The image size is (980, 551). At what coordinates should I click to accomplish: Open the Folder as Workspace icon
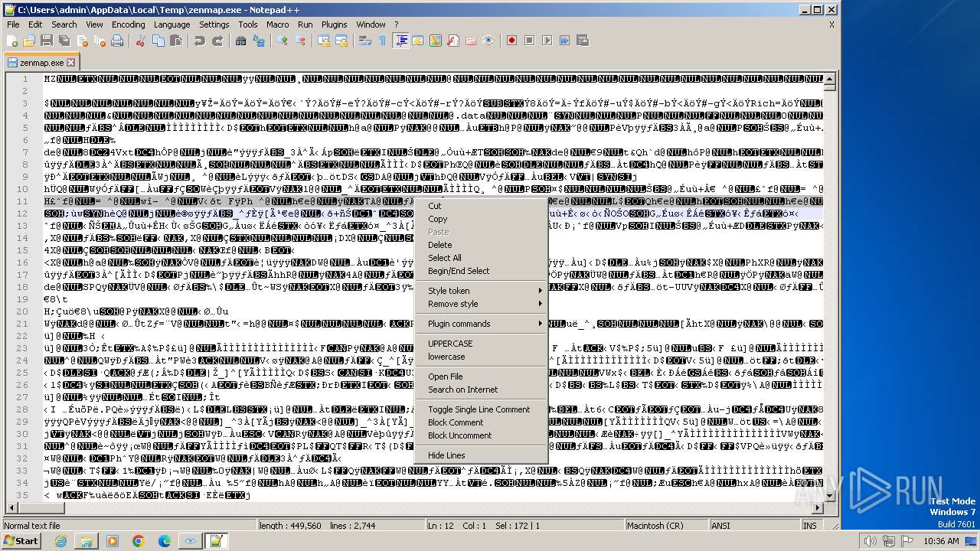coord(471,41)
